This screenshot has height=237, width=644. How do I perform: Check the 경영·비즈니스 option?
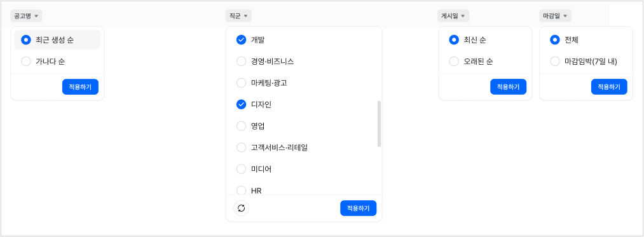[304, 62]
